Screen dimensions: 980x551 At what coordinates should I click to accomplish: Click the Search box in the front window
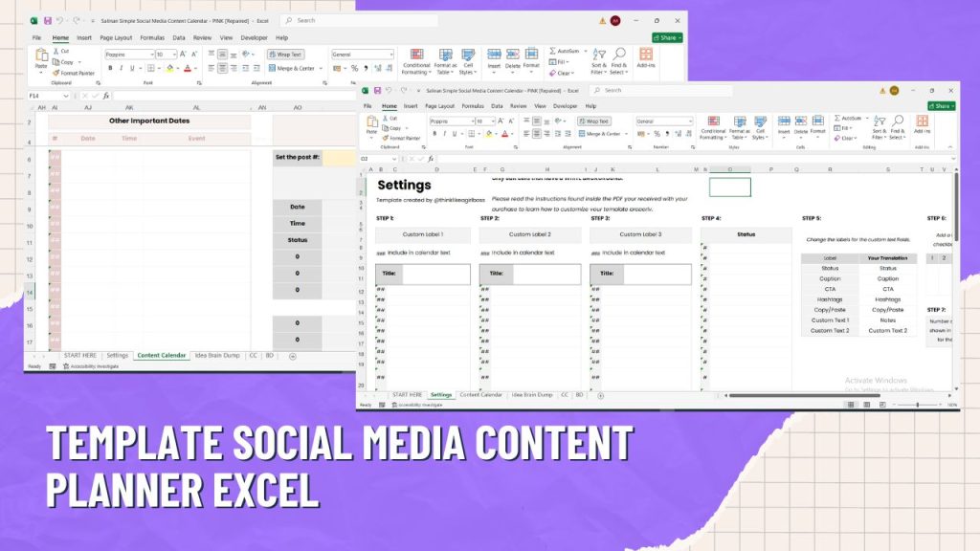coord(661,91)
